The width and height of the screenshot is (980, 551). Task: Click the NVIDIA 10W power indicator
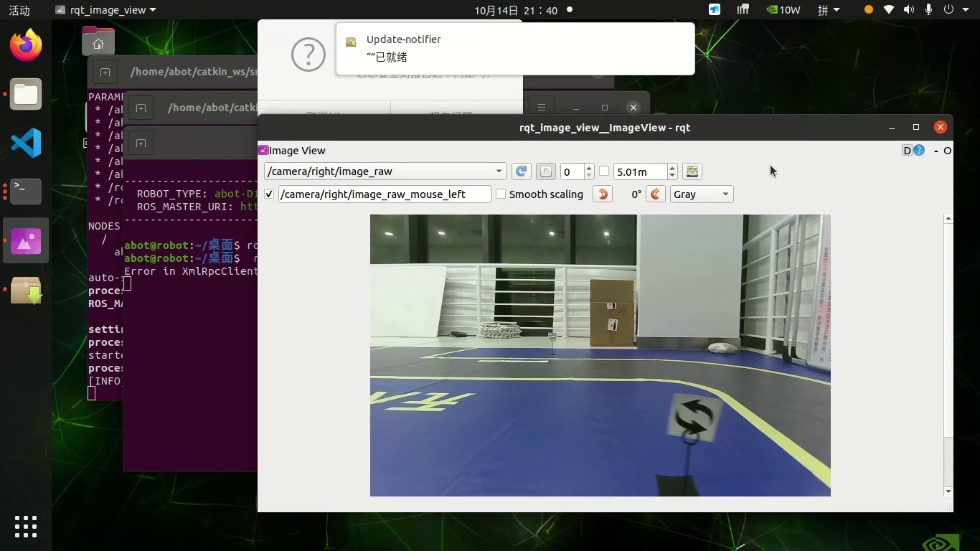783,10
